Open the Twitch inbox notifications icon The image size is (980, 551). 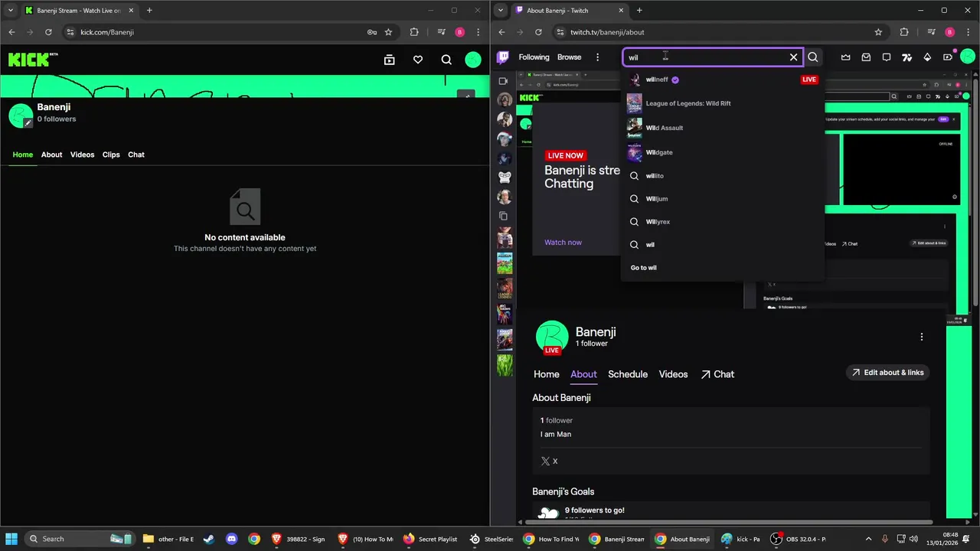[866, 57]
